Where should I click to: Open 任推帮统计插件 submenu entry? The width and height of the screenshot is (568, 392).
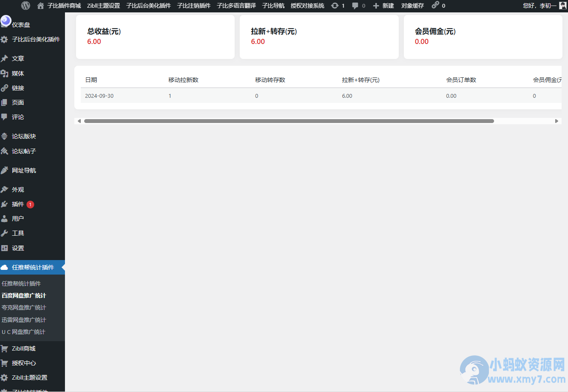21,284
